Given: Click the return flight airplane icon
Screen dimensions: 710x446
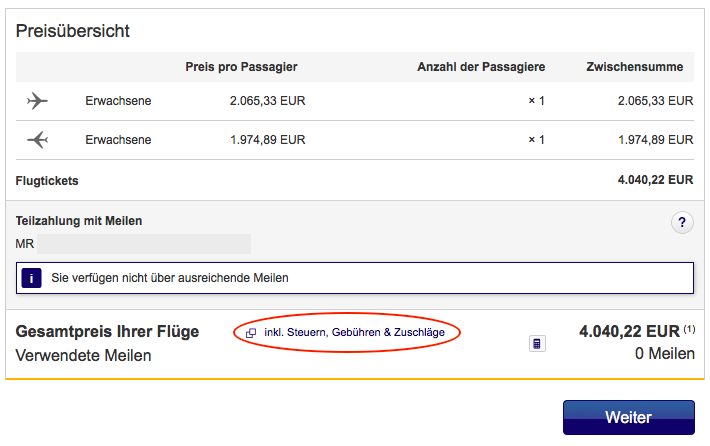Looking at the screenshot, I should (38, 140).
